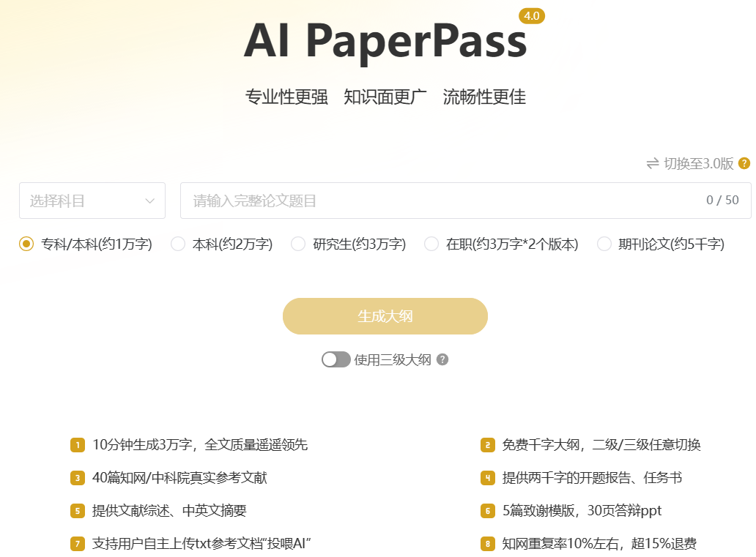Click text 10分钟生成3万字，全文质量遥遥领先

tap(199, 444)
